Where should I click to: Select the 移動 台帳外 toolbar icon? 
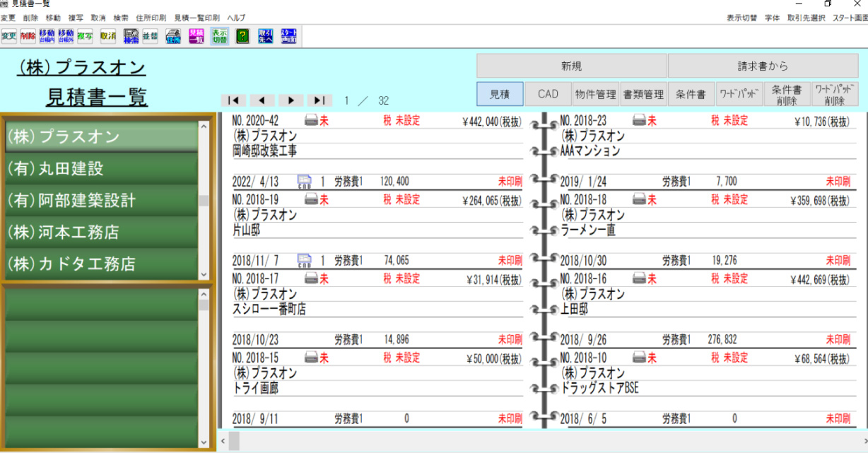[x=66, y=36]
